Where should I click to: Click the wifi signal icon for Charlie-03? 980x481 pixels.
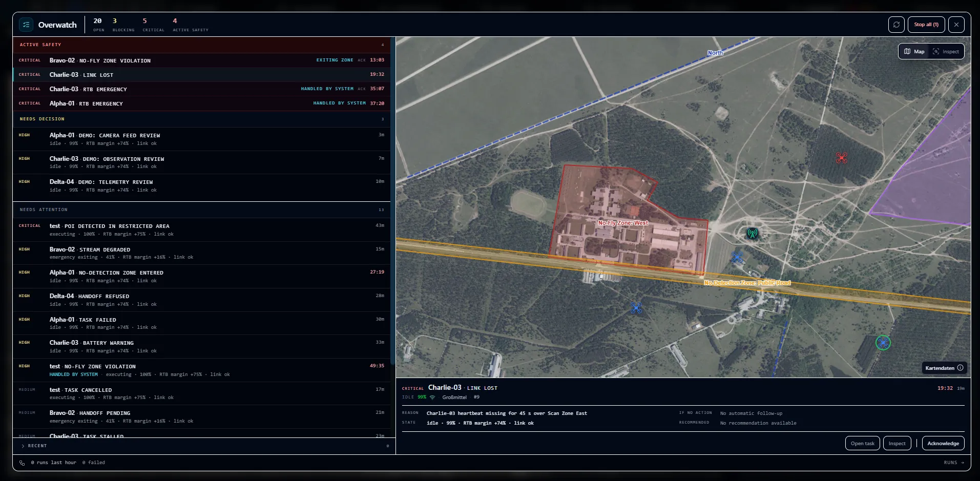click(x=432, y=397)
